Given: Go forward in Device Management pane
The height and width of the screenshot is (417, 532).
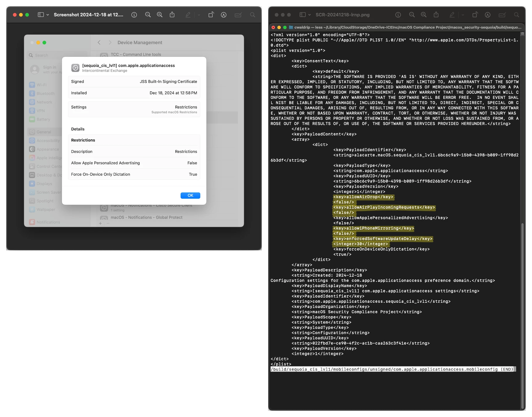Looking at the screenshot, I should pos(110,43).
